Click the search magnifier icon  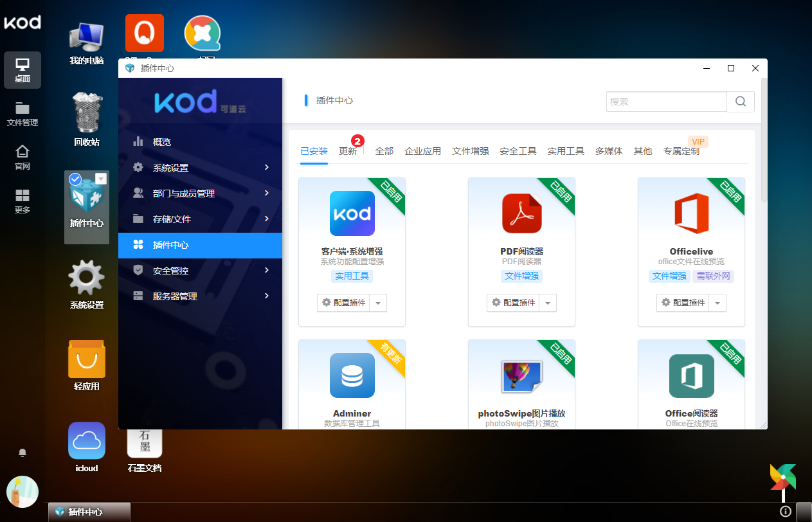coord(740,102)
